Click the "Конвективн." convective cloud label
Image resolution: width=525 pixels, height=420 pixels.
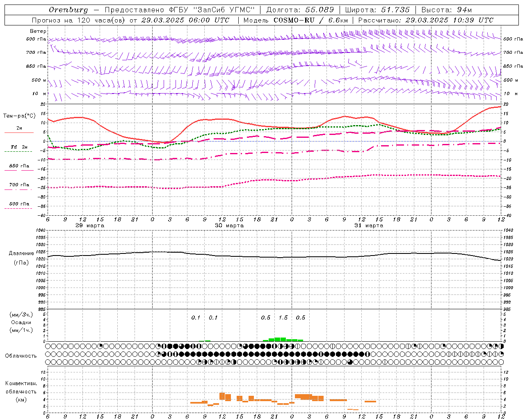coord(21,383)
